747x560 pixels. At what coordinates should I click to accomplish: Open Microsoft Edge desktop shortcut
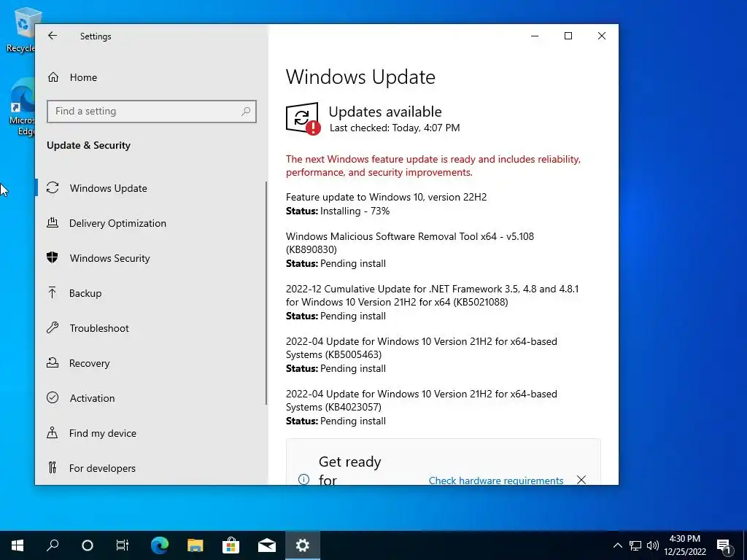22,107
